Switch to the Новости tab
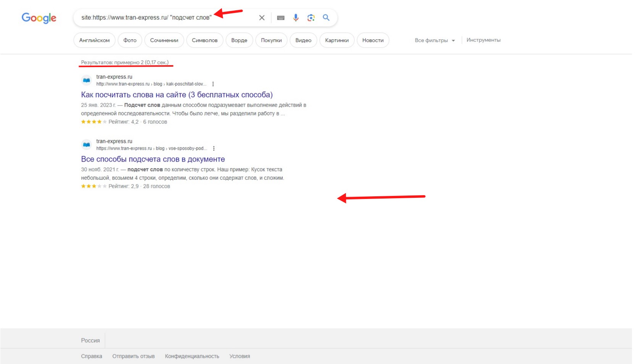The height and width of the screenshot is (364, 635). pyautogui.click(x=373, y=40)
